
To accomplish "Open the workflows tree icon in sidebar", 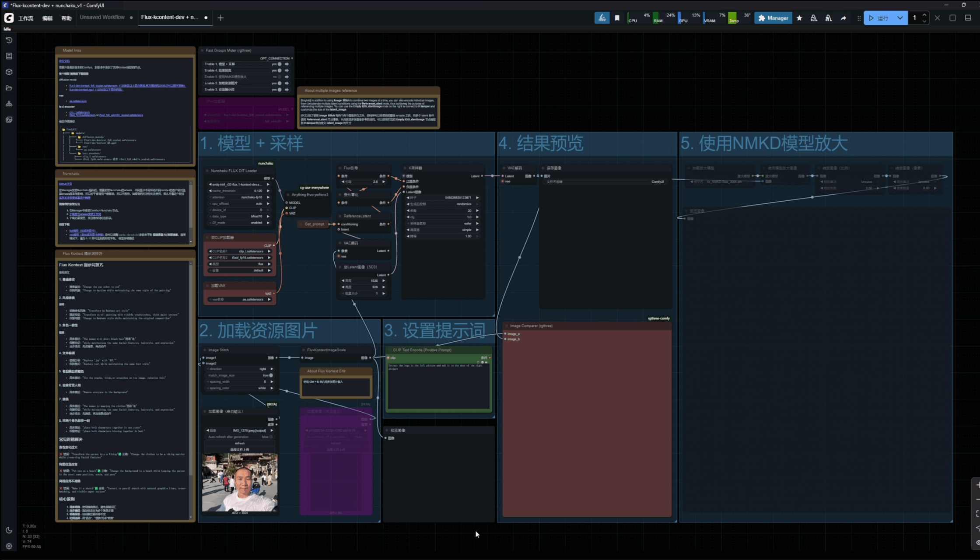I will tap(9, 104).
